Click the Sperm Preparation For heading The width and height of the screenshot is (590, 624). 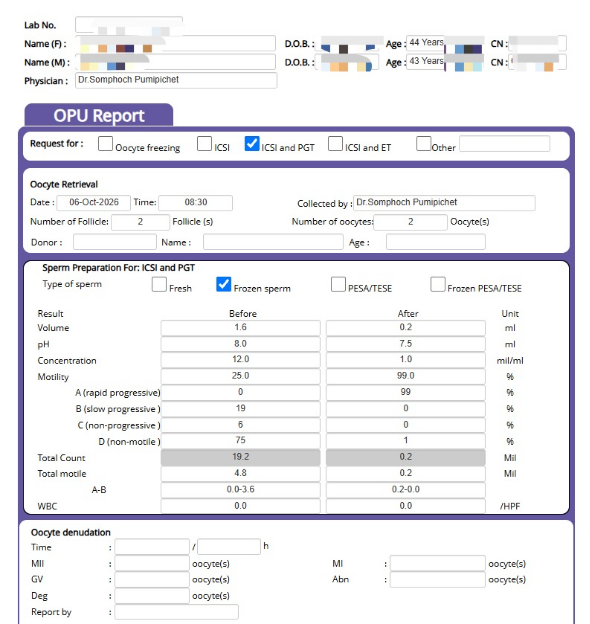tap(119, 268)
